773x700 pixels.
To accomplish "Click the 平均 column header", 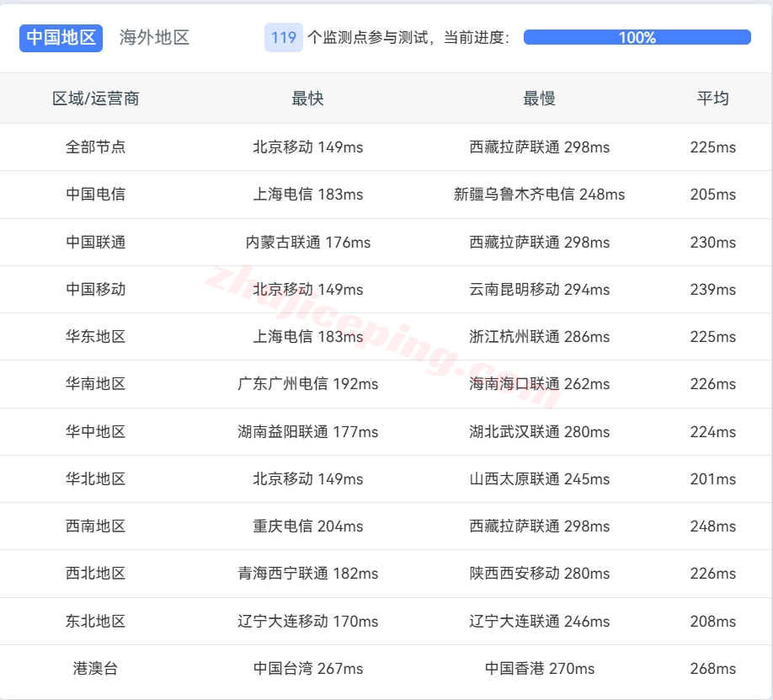I will [x=713, y=99].
